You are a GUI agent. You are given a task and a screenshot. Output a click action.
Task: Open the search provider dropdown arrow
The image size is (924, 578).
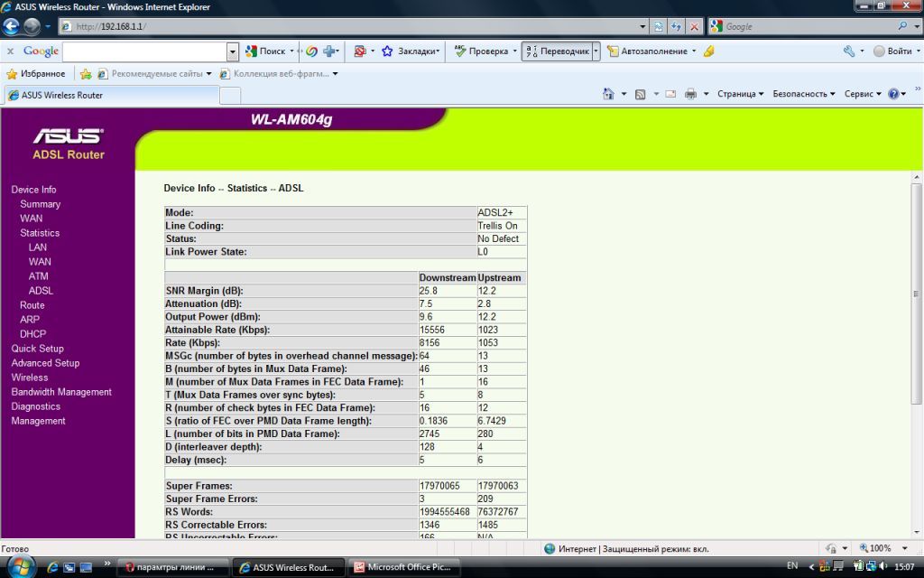[917, 26]
